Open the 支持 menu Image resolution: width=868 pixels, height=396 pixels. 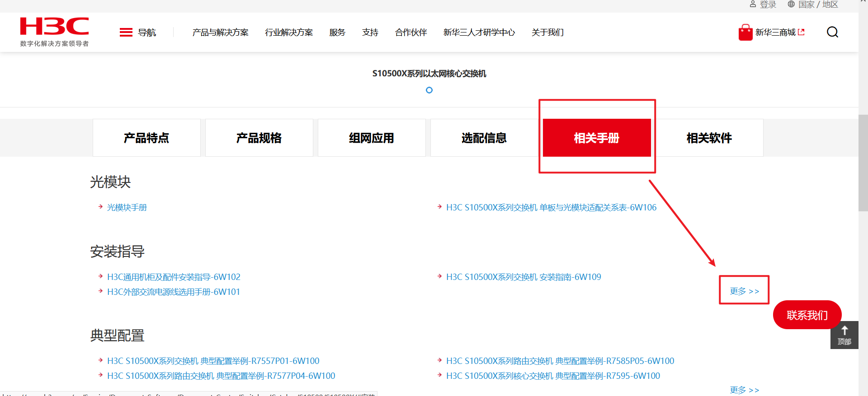(370, 33)
